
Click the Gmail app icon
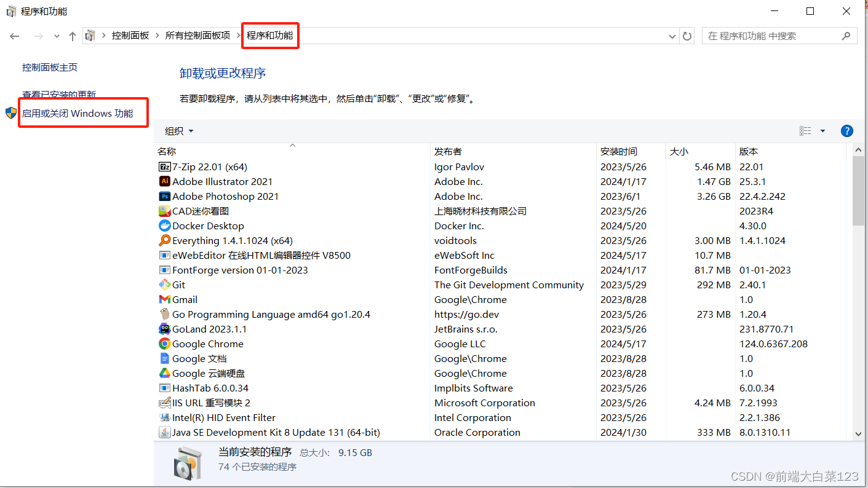click(x=164, y=299)
